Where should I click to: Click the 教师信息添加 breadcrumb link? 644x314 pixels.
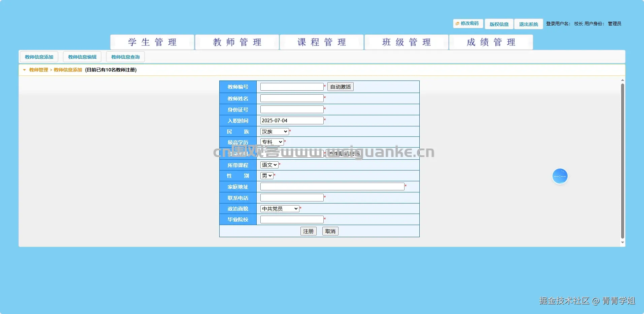point(68,70)
